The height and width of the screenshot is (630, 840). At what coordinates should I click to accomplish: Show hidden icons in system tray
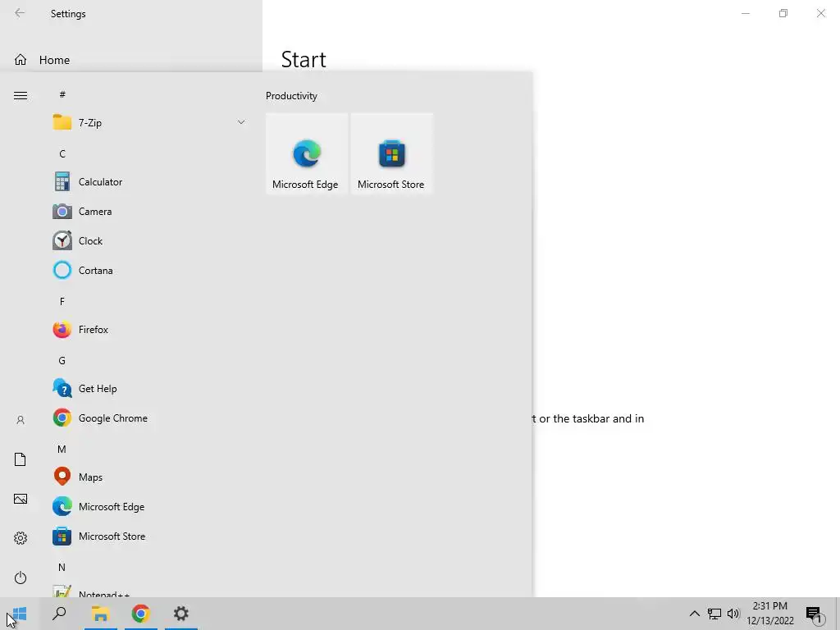click(x=694, y=614)
